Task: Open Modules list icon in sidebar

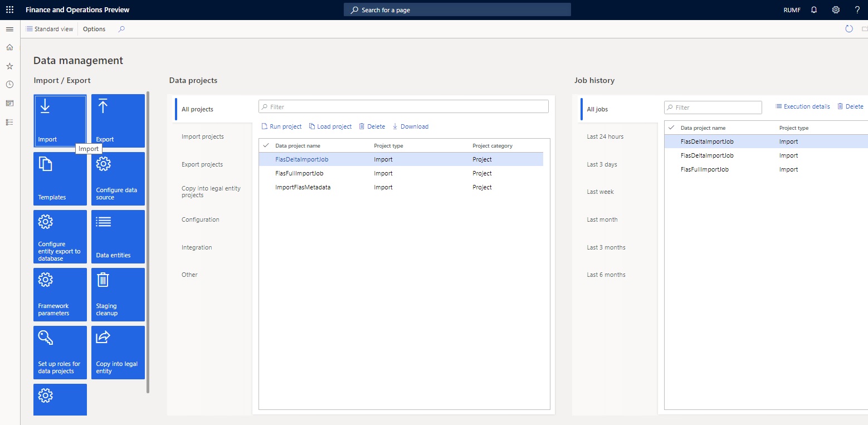Action: (x=9, y=122)
